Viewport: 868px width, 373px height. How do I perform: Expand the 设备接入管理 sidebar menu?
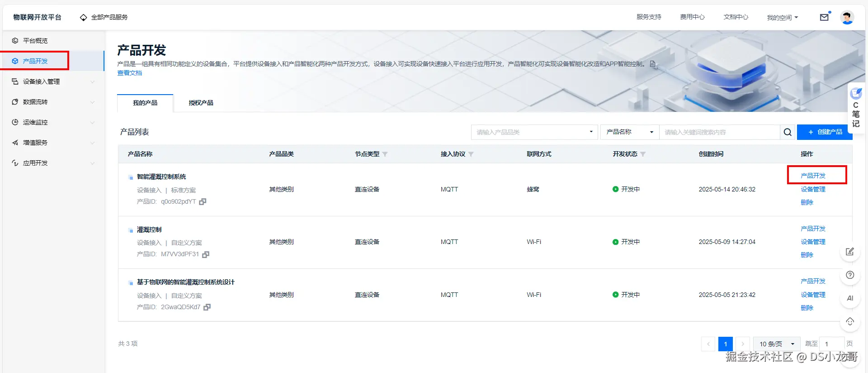(x=53, y=81)
